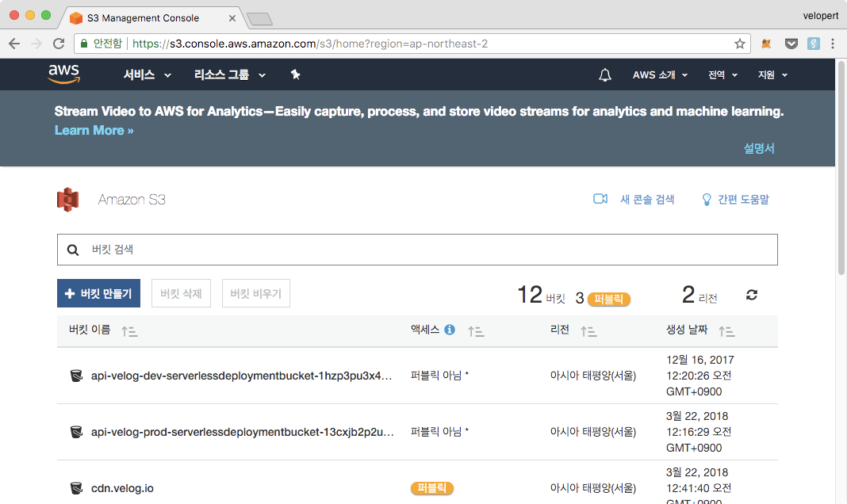The width and height of the screenshot is (847, 504).
Task: Select the S3 Management Console tab
Action: (152, 17)
